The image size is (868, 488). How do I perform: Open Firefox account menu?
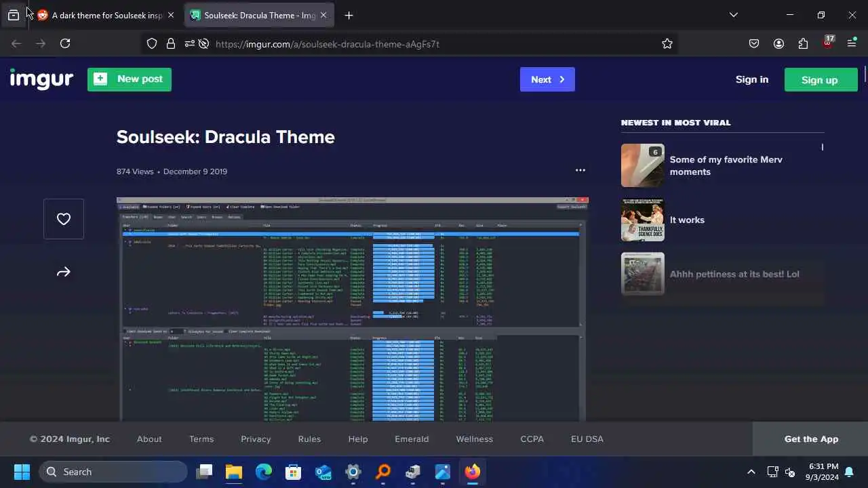tap(778, 43)
